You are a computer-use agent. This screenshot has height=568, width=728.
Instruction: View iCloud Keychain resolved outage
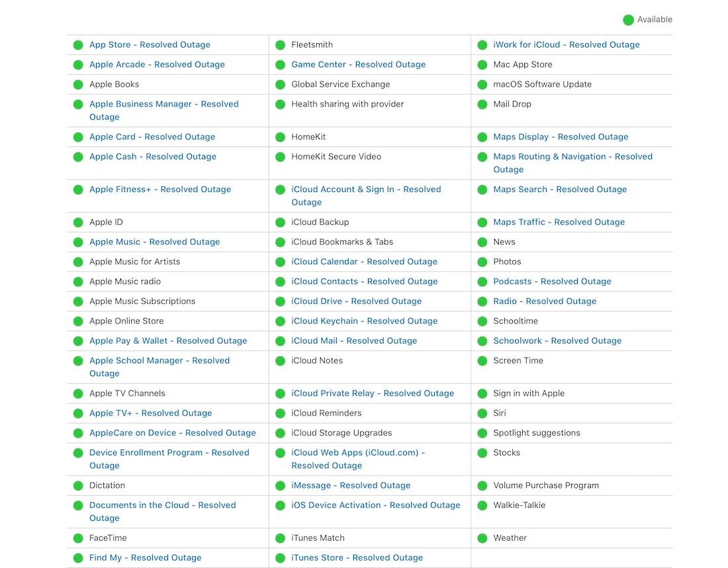coord(364,321)
